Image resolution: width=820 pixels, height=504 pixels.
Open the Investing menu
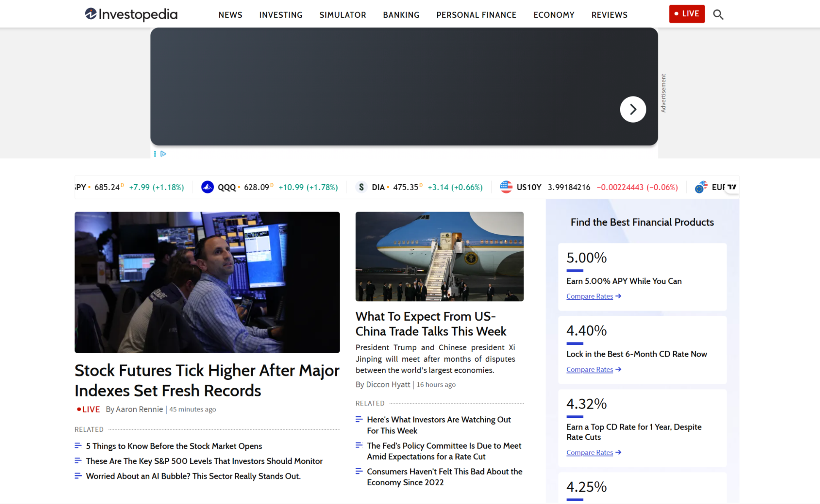pyautogui.click(x=281, y=15)
